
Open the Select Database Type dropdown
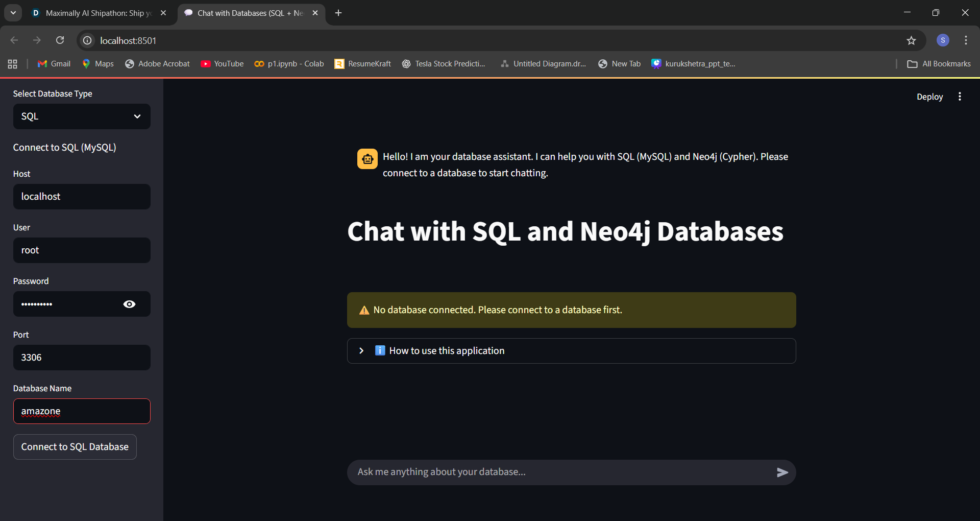[x=82, y=116]
